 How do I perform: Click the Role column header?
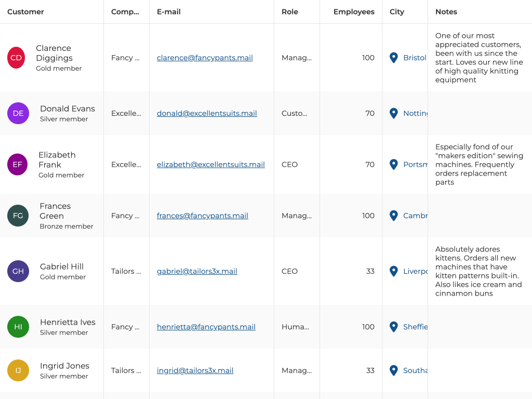290,12
